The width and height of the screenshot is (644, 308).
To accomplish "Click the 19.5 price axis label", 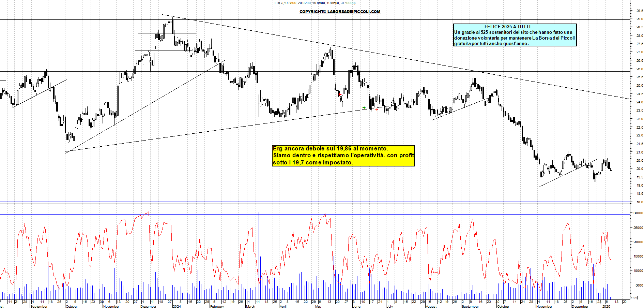I will click(x=640, y=177).
